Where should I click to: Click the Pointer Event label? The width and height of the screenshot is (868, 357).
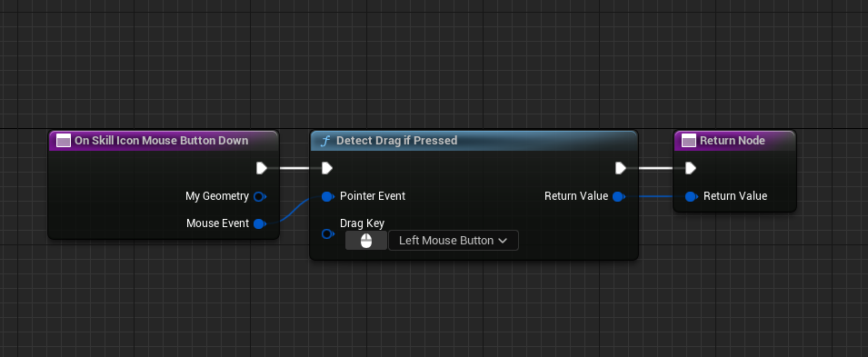373,196
